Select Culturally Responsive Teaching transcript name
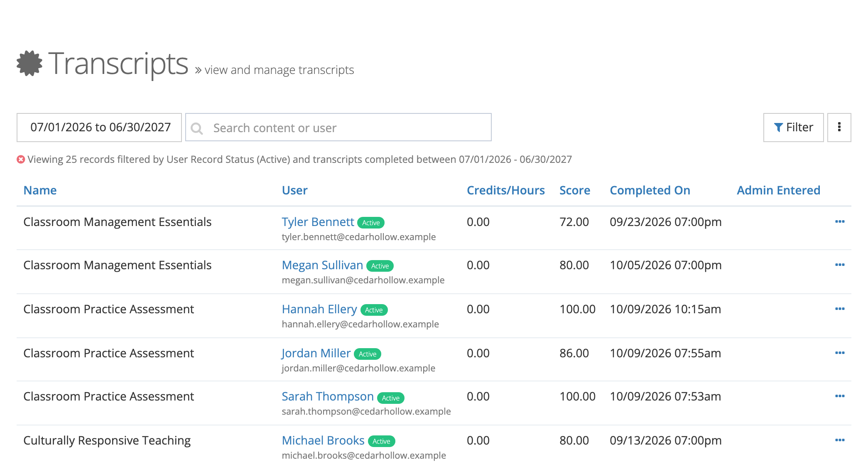This screenshot has width=868, height=462. [107, 440]
